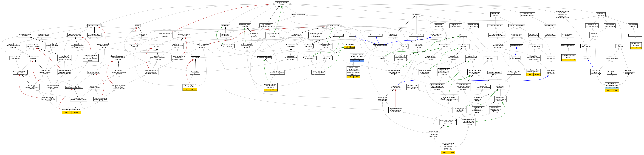Click the root node 'Biological Process Bdkrb1'
Screen dimensions: 644x155
pos(282,3)
